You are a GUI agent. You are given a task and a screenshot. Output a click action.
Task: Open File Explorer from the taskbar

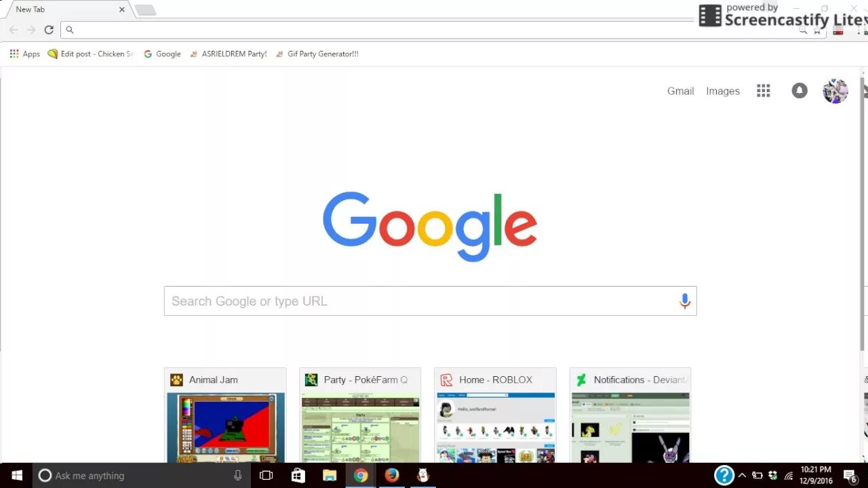point(330,475)
